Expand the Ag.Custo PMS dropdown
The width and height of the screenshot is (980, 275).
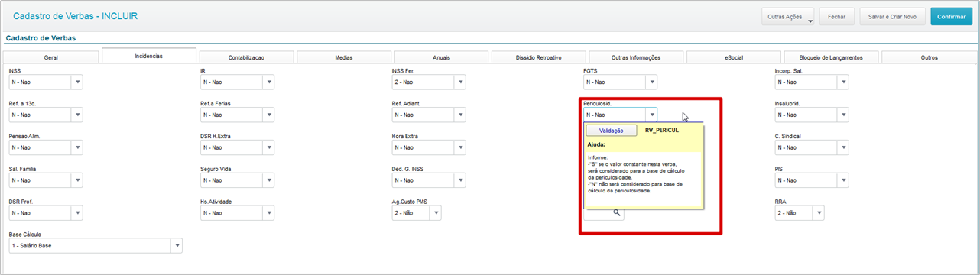tap(435, 213)
